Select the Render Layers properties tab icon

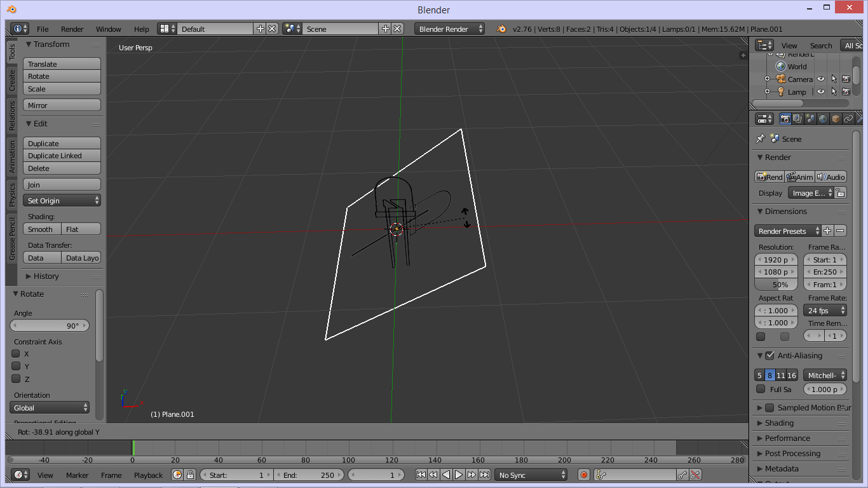point(797,119)
